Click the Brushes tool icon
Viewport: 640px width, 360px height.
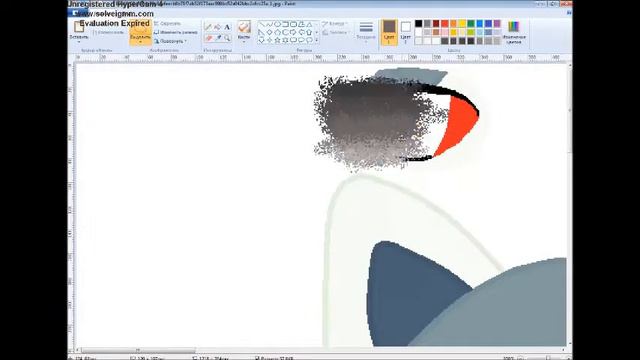coord(244,27)
